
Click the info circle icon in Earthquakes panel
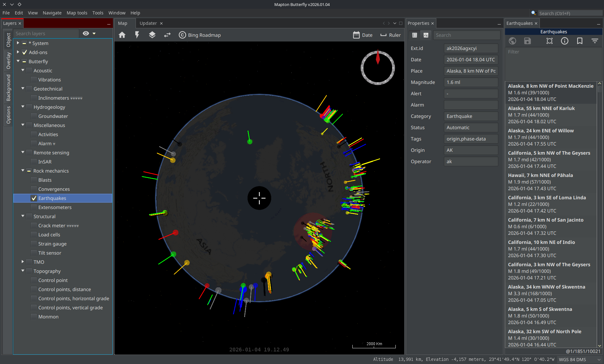pos(565,41)
